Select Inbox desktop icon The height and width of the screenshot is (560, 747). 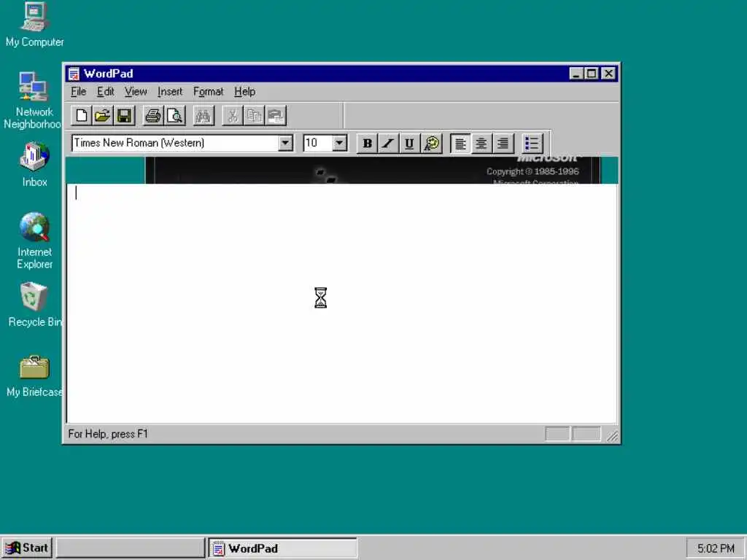34,164
